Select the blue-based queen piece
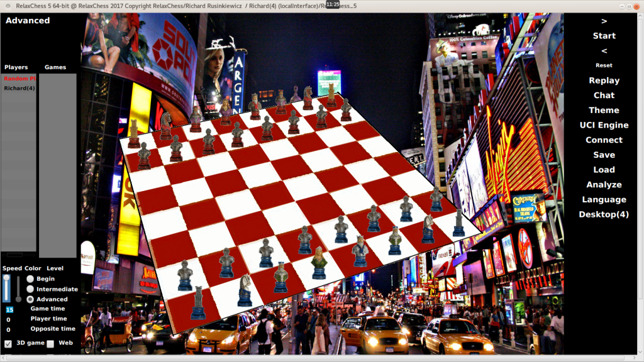Viewport: 644px width, 362px height. [319, 263]
